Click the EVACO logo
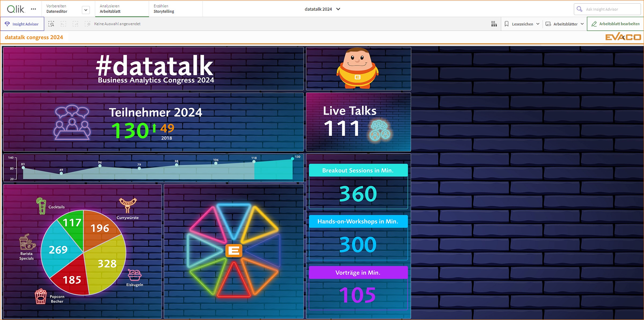The width and height of the screenshot is (644, 320). (623, 37)
